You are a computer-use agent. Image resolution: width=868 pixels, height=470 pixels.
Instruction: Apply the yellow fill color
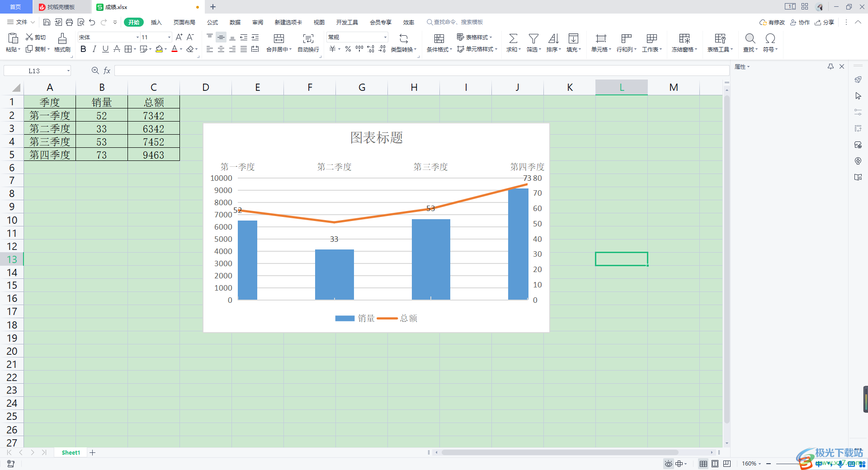(159, 49)
